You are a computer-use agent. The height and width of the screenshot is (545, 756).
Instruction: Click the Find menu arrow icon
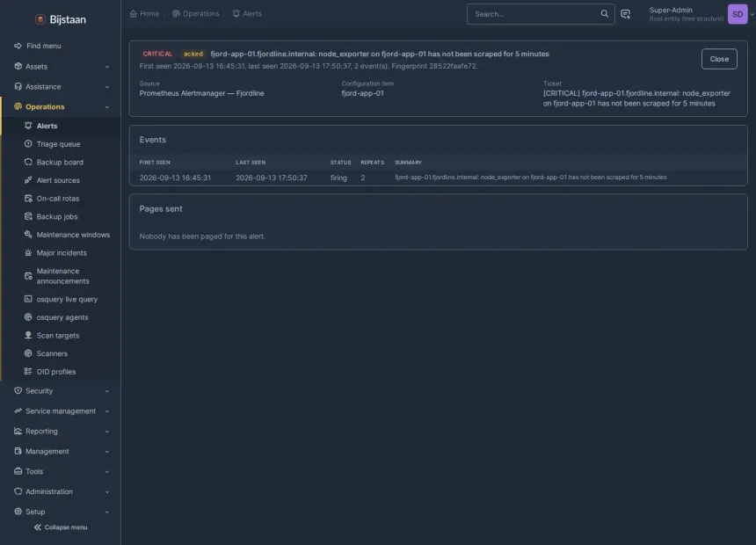pyautogui.click(x=18, y=46)
